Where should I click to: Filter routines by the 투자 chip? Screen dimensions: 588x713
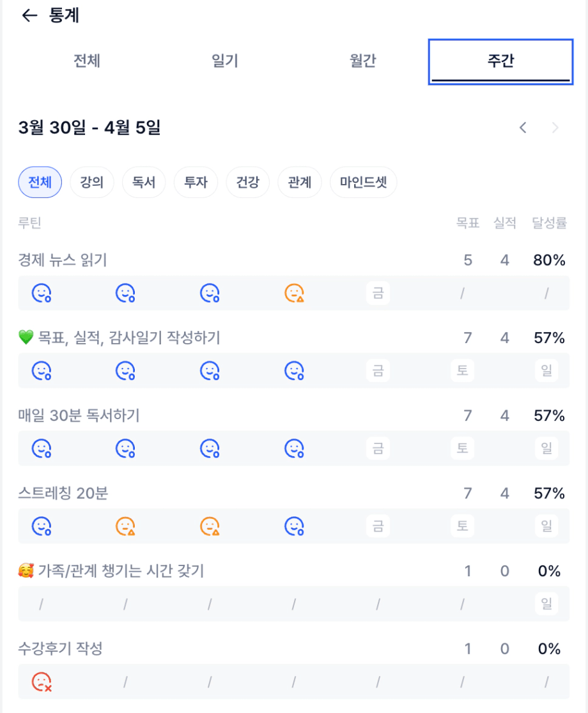[x=196, y=183]
